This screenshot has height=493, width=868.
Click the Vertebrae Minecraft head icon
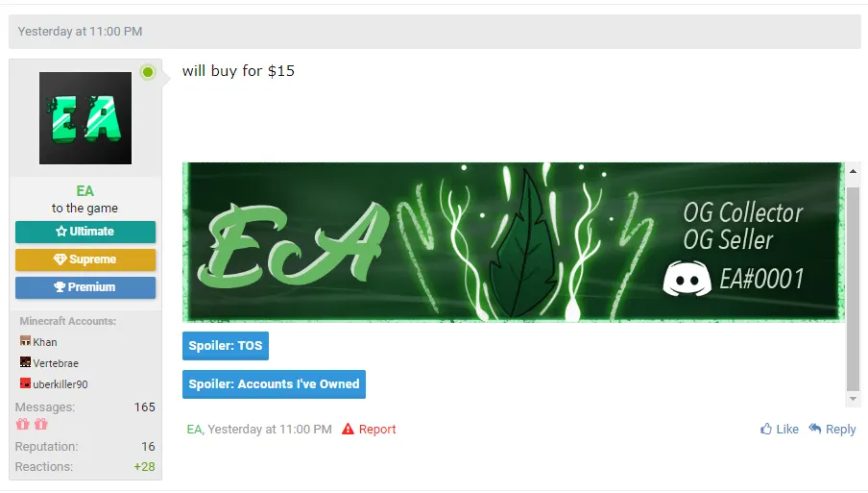[x=26, y=362]
